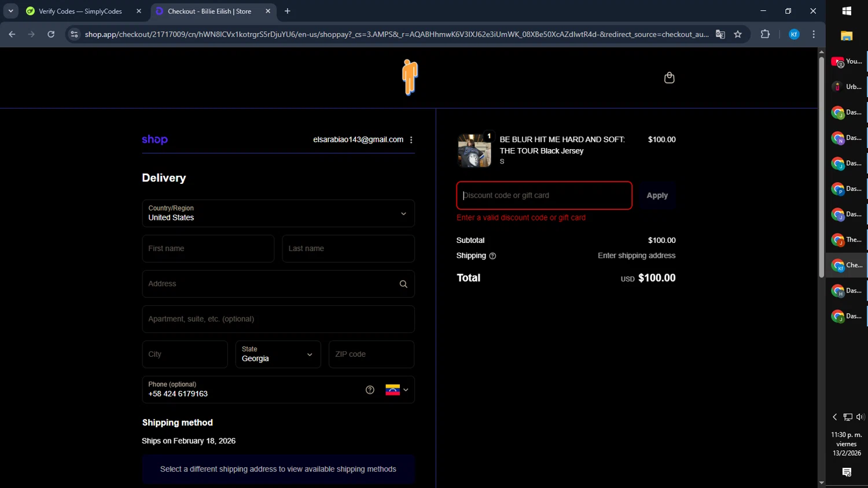Apply the discount code
Viewport: 868px width, 488px height.
pos(657,195)
